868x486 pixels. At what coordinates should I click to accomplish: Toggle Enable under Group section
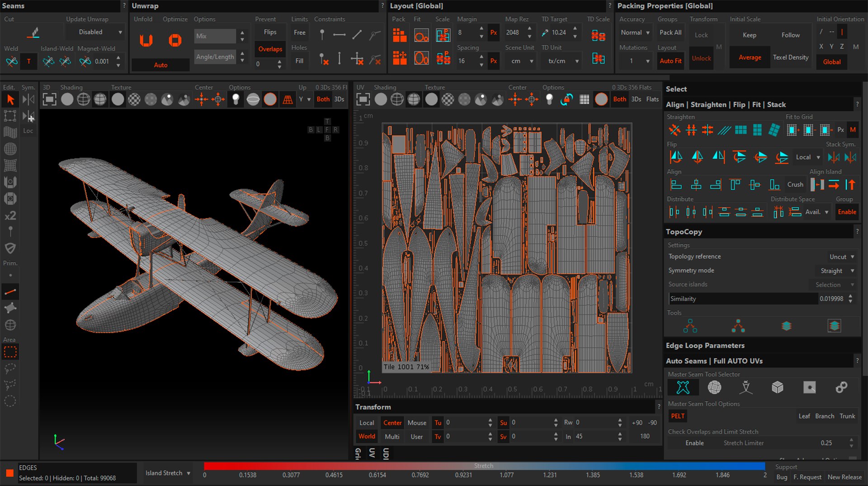click(x=847, y=212)
